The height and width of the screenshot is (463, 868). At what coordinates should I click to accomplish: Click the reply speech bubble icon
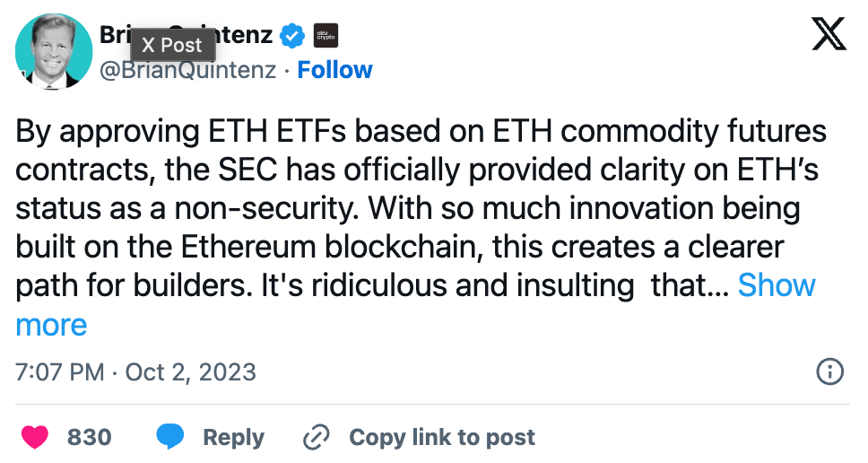(x=170, y=437)
